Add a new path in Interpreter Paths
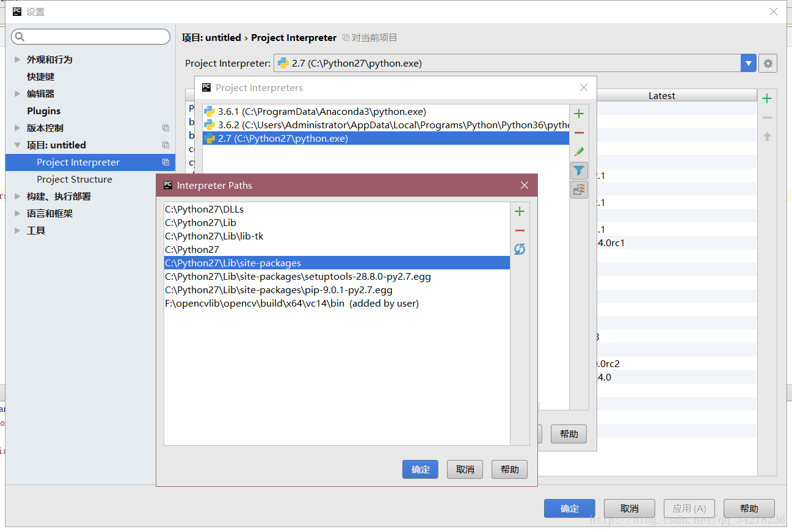The width and height of the screenshot is (792, 532). click(x=520, y=211)
